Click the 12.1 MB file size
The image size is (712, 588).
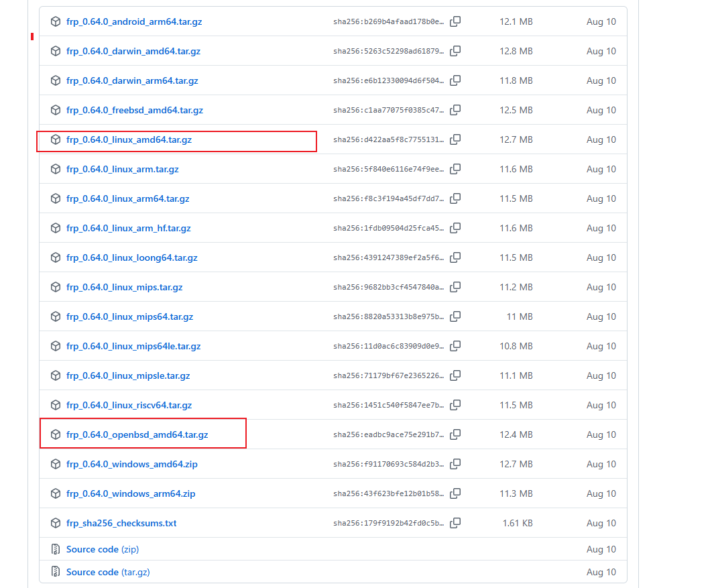coord(516,21)
